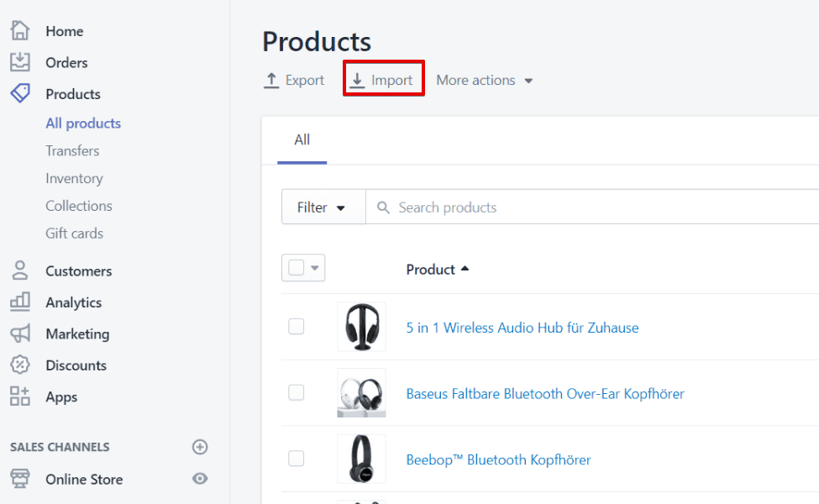Click the Home house icon
This screenshot has height=504, width=819.
pos(20,30)
